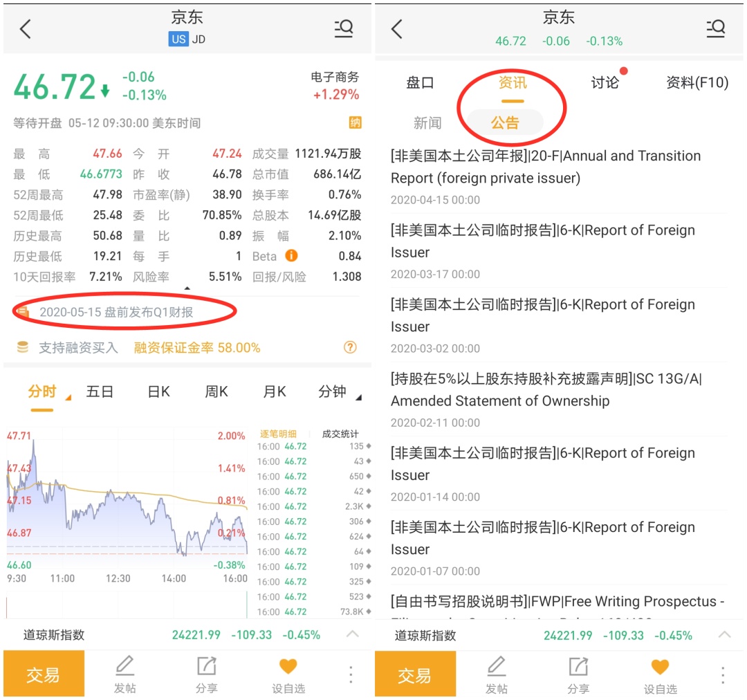Tap the search icon on left panel header

pos(344,29)
